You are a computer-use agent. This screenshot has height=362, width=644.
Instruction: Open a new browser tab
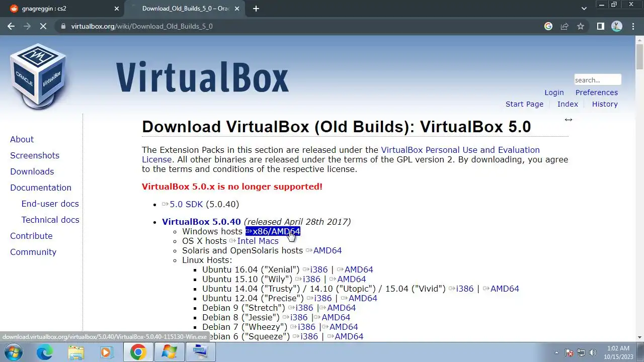coord(256,9)
